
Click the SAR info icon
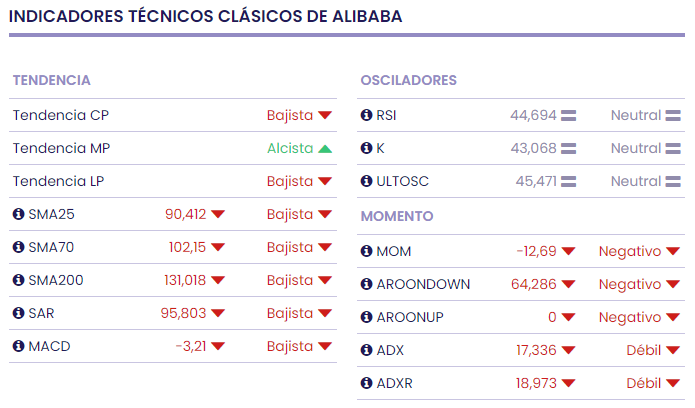coord(18,313)
